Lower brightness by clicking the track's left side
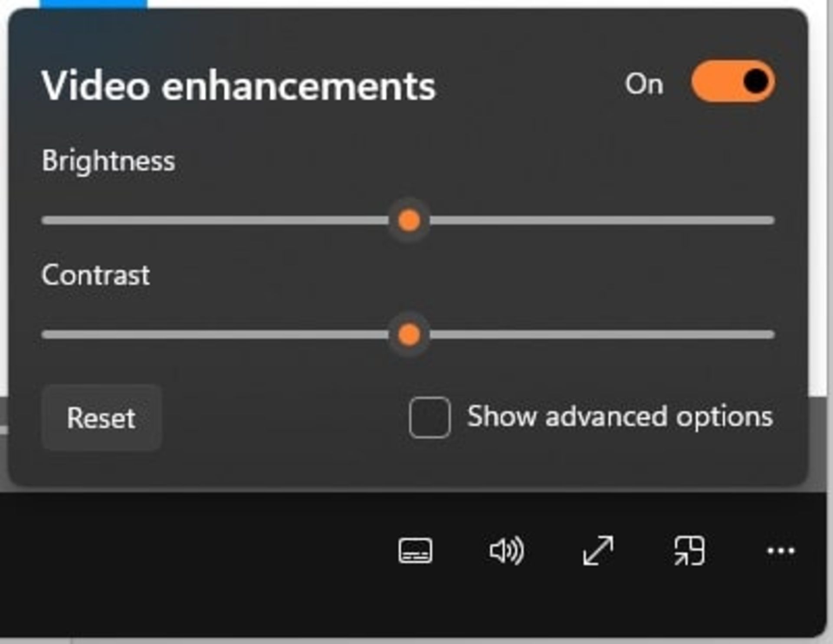The image size is (833, 644). click(x=174, y=220)
